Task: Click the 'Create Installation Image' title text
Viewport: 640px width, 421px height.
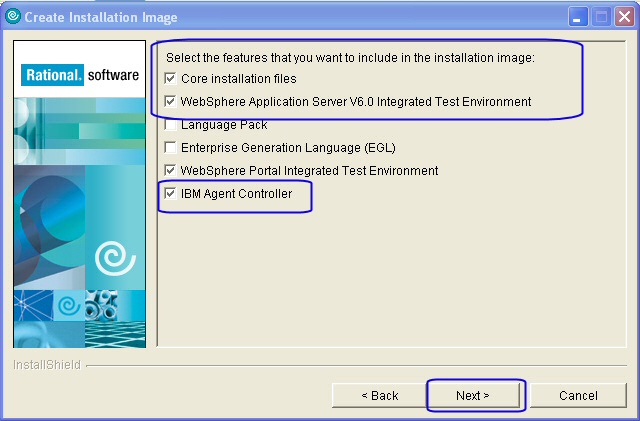Action: point(101,18)
